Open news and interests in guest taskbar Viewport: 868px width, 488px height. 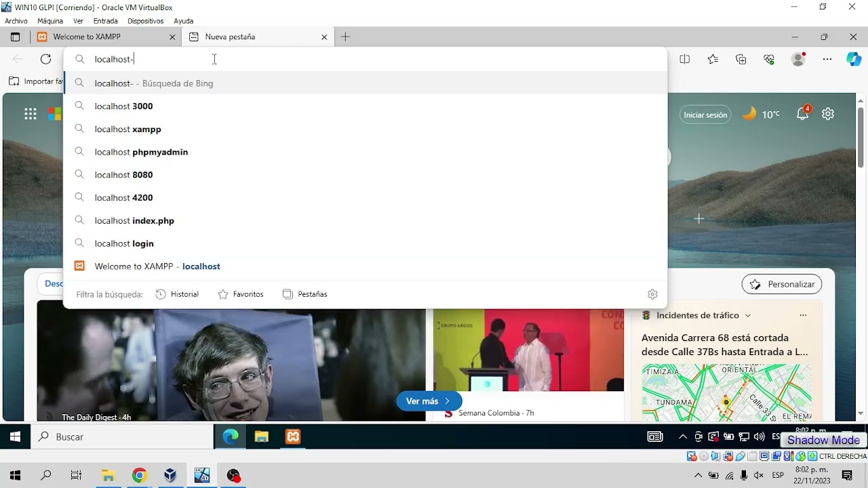tap(655, 437)
